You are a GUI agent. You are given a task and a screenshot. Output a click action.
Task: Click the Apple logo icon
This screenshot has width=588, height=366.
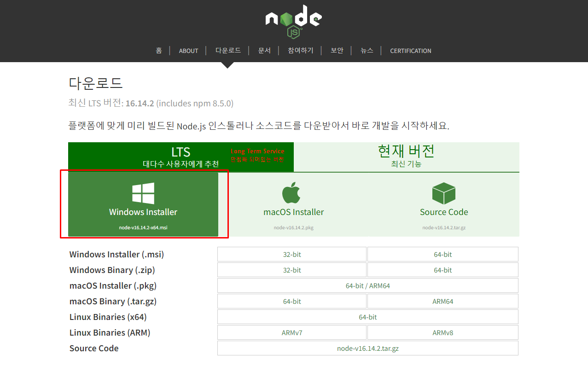[291, 192]
